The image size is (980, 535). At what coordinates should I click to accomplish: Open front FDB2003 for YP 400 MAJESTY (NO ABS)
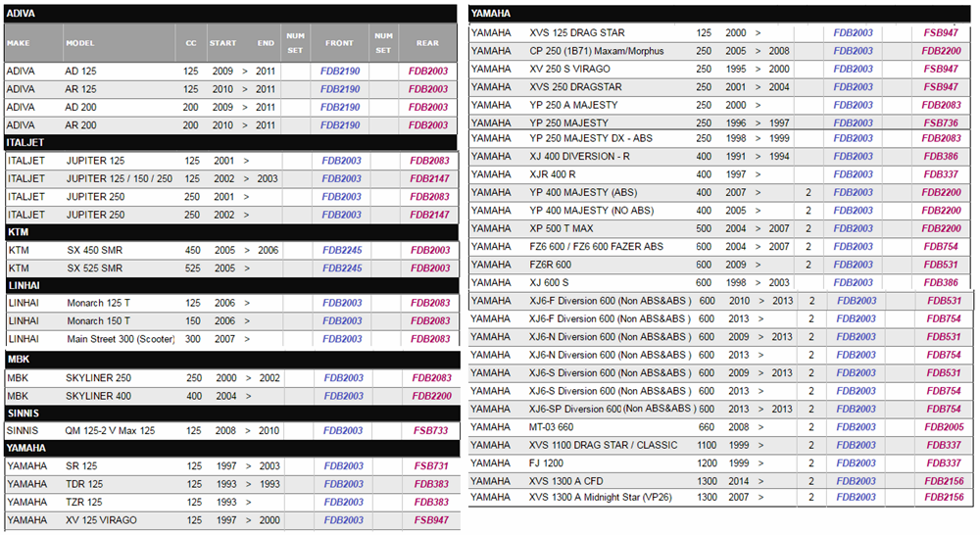(x=854, y=211)
